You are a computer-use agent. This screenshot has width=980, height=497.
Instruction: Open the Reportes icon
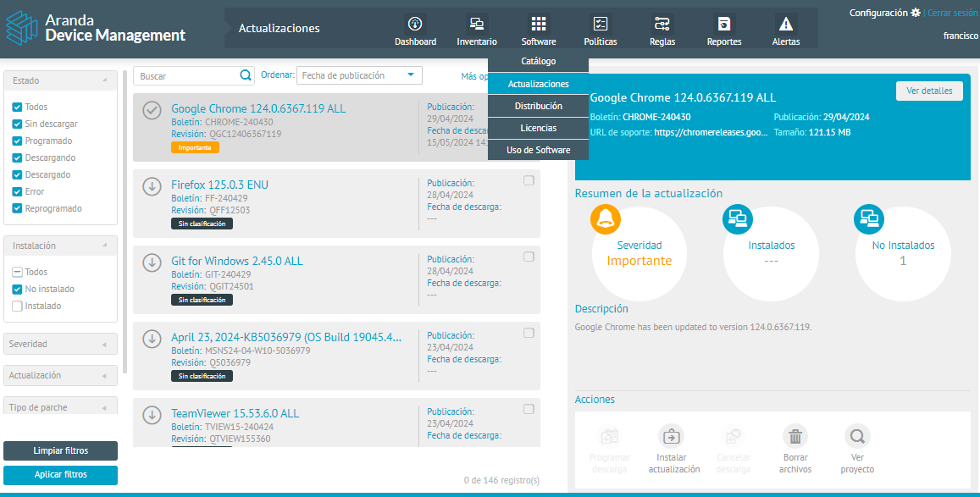coord(723,24)
